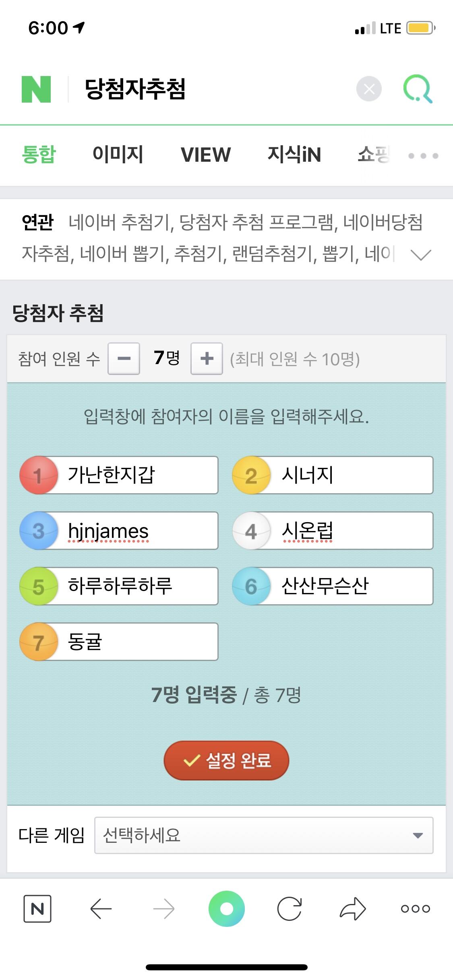453x980 pixels.
Task: Open related search 당첨자 추첨 프로그램
Action: (256, 222)
